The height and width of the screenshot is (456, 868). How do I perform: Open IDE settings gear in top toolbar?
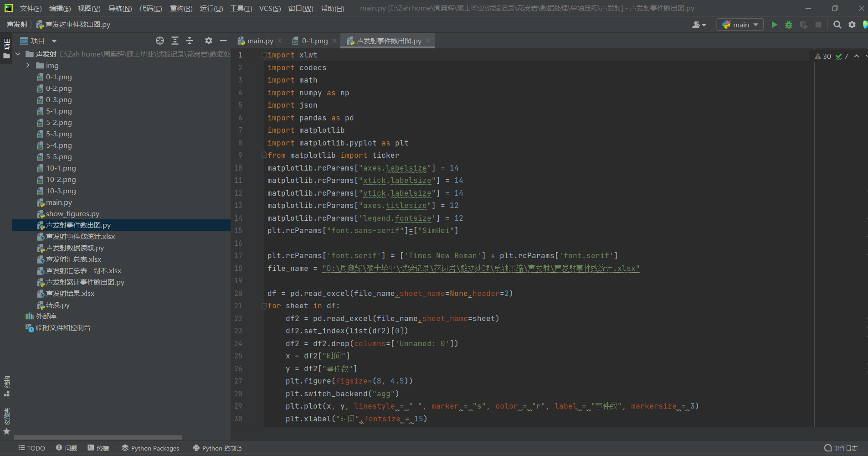click(852, 25)
